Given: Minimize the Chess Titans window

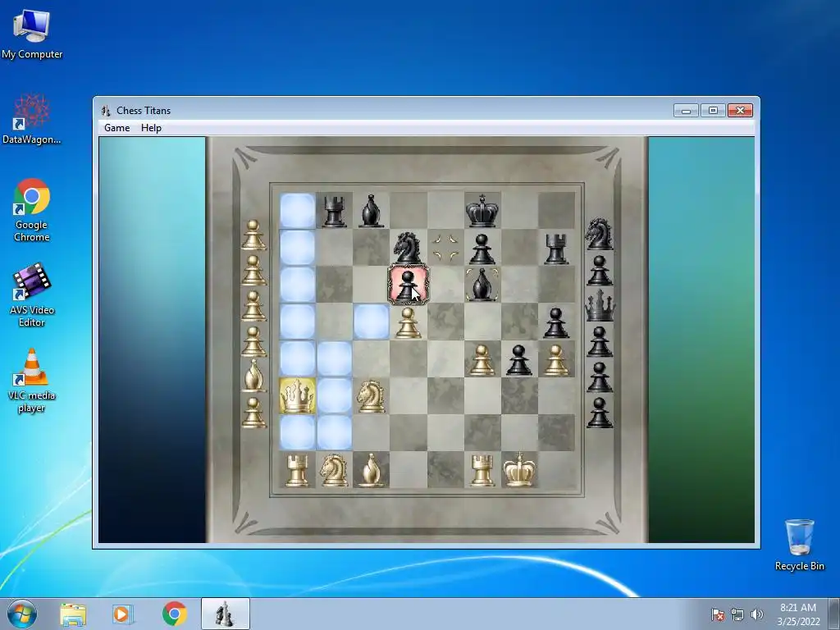Looking at the screenshot, I should click(686, 111).
